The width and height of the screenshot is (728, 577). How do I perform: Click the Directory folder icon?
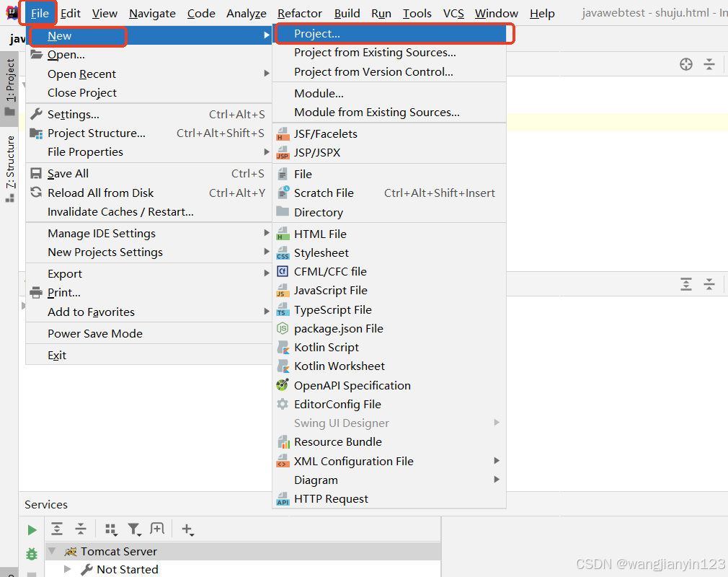point(283,212)
